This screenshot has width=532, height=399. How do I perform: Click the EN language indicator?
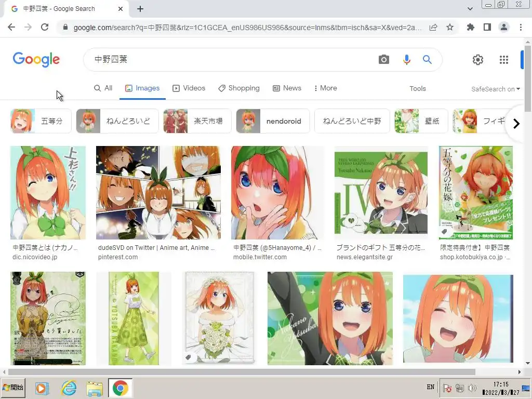tap(431, 387)
